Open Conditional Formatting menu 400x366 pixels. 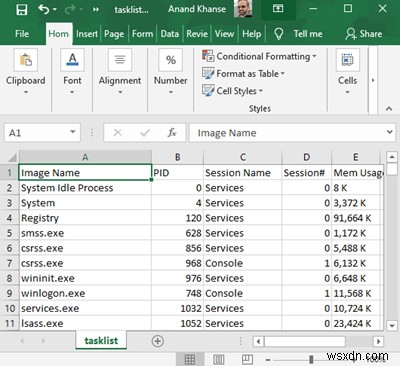(259, 56)
